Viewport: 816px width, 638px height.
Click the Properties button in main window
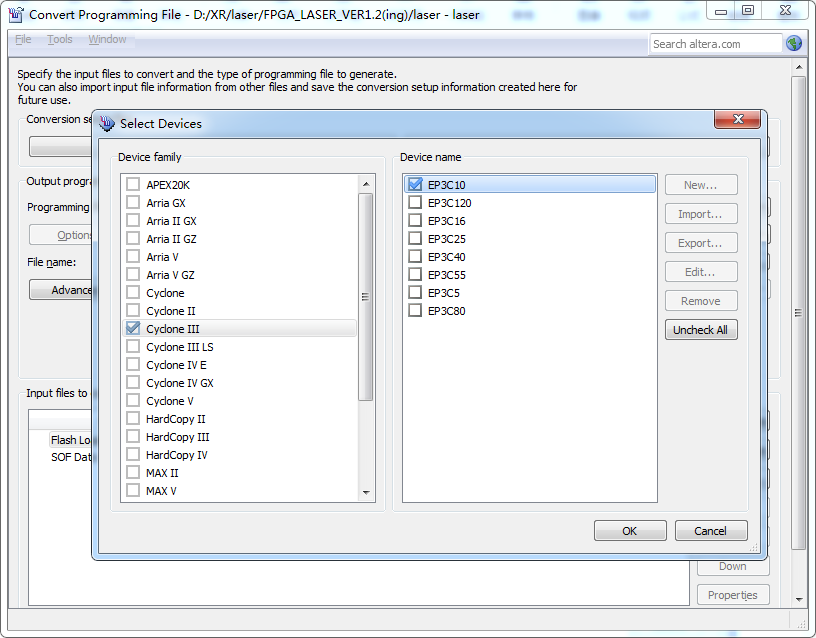[x=733, y=595]
